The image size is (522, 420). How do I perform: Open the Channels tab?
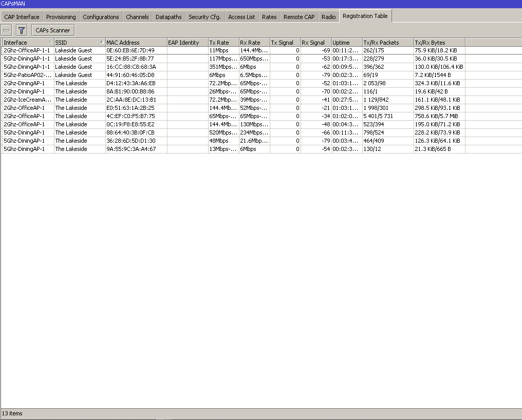click(137, 16)
